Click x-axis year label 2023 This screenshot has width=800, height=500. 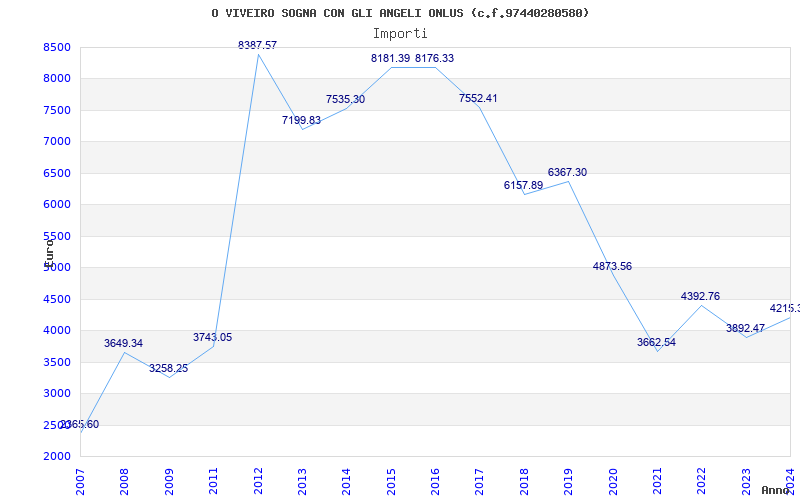[x=746, y=482]
